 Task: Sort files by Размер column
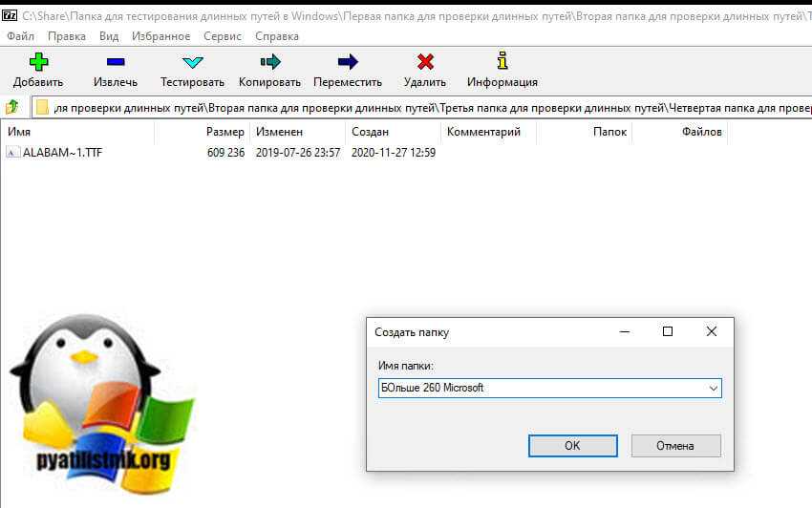pyautogui.click(x=224, y=132)
